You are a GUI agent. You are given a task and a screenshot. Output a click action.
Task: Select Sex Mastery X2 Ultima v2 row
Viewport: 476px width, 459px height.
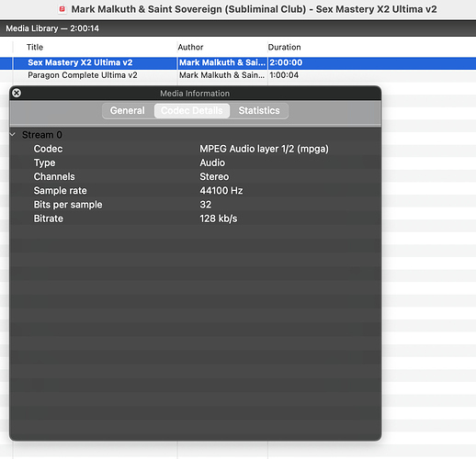click(238, 62)
